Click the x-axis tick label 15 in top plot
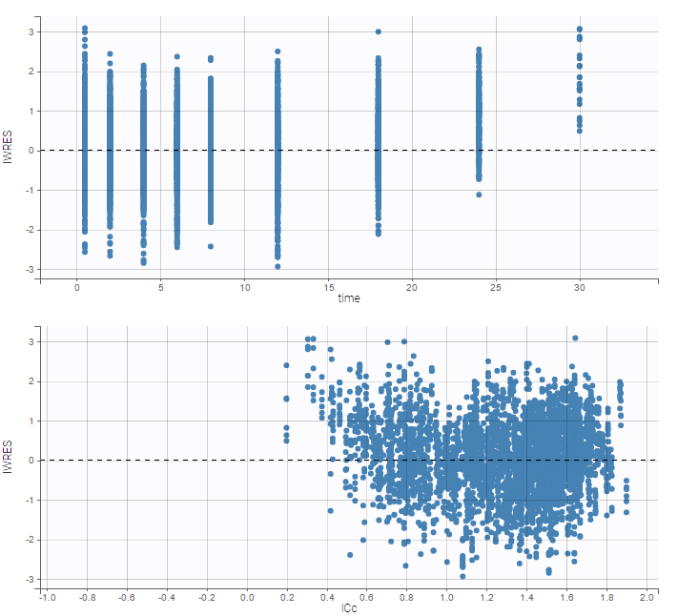Image resolution: width=678 pixels, height=616 pixels. tap(329, 287)
